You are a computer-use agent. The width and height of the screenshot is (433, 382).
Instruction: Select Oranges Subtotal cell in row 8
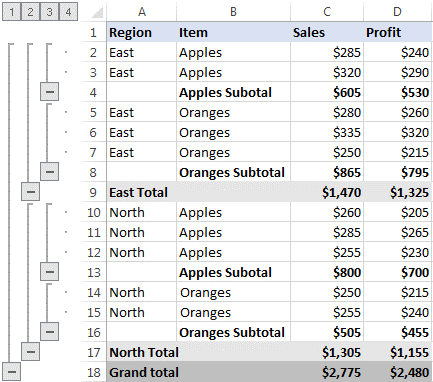(233, 172)
